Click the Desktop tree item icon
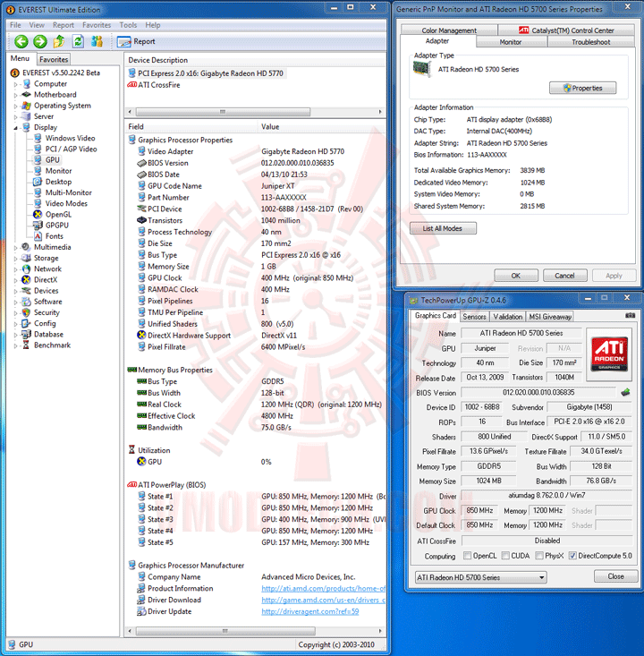Screen dimensions: 644x656 coord(38,182)
